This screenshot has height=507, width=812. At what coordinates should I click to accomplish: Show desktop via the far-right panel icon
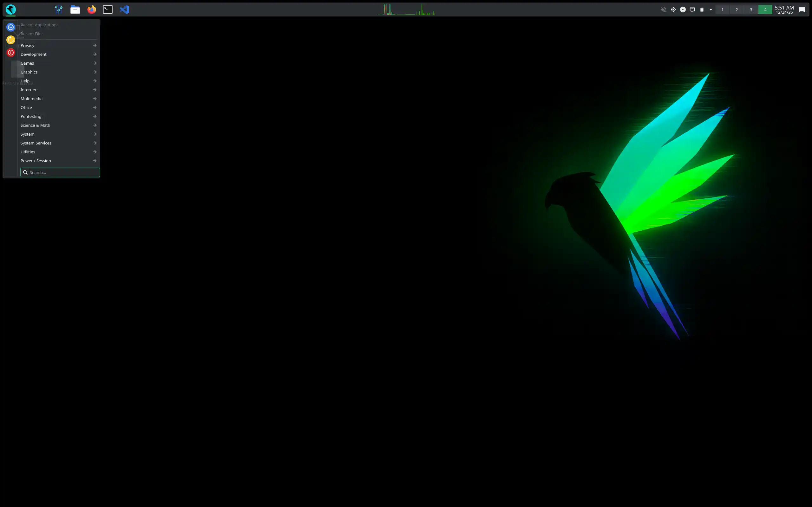tap(802, 10)
